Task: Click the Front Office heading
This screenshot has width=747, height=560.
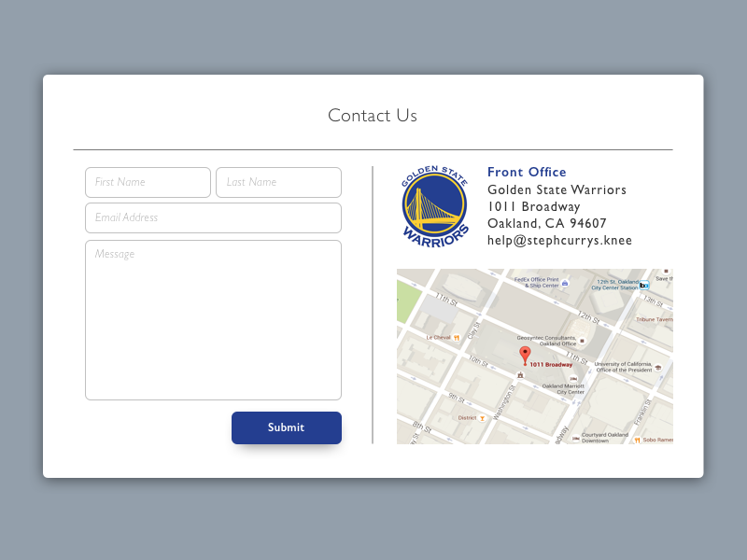Action: click(x=527, y=172)
